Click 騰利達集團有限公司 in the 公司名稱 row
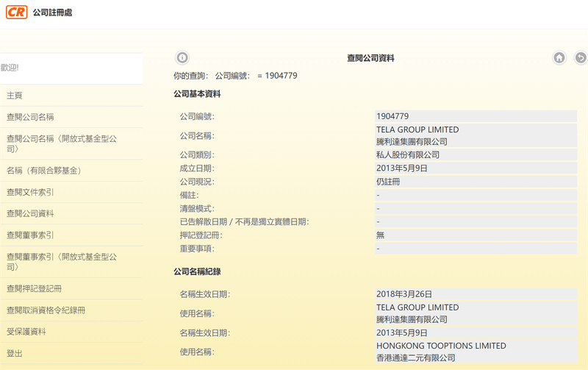The width and height of the screenshot is (588, 370). [x=412, y=142]
